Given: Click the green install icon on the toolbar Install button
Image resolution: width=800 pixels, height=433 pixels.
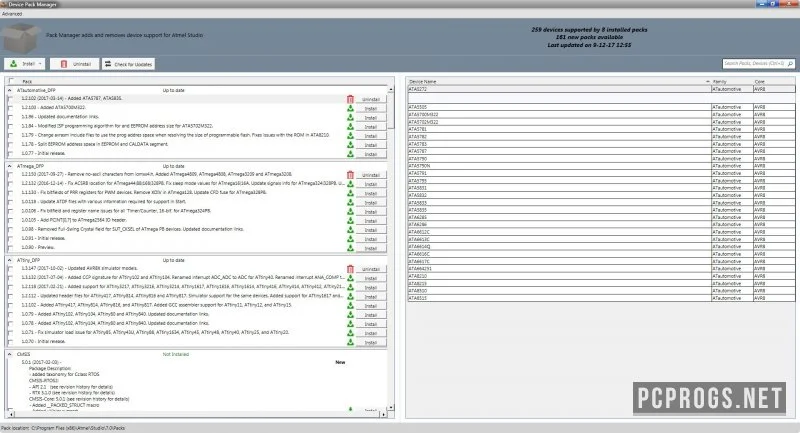Looking at the screenshot, I should point(14,64).
